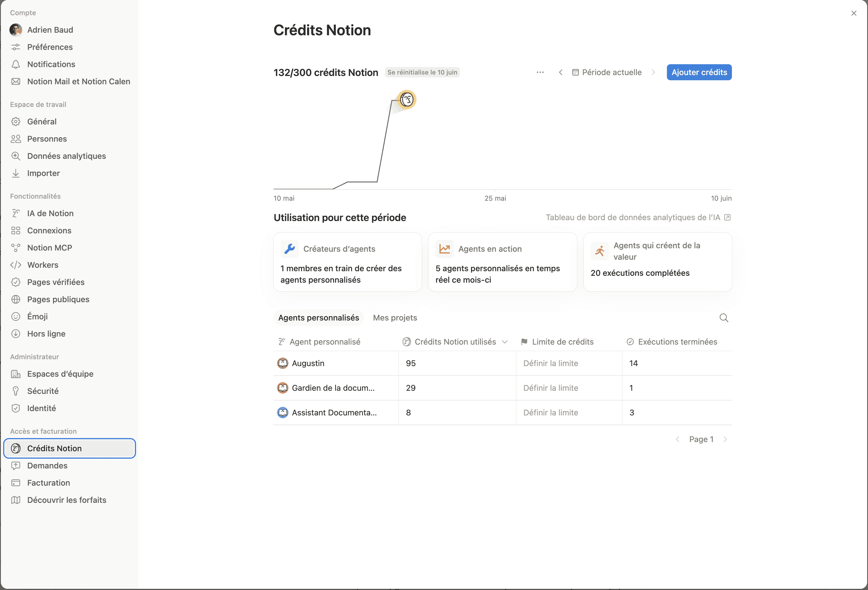The width and height of the screenshot is (868, 590).
Task: Go to next period with right chevron
Action: tap(653, 72)
